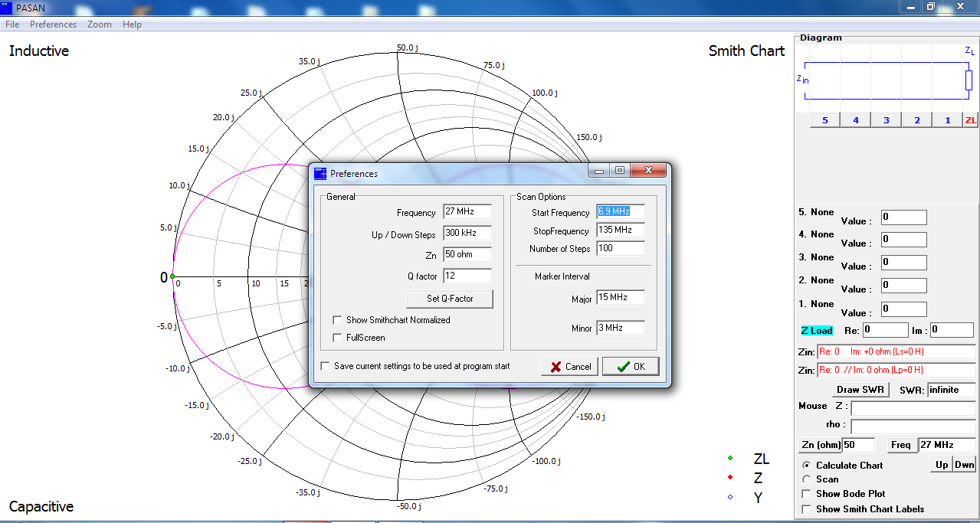Viewport: 980px width, 523px height.
Task: Open the Preferences menu
Action: (53, 25)
